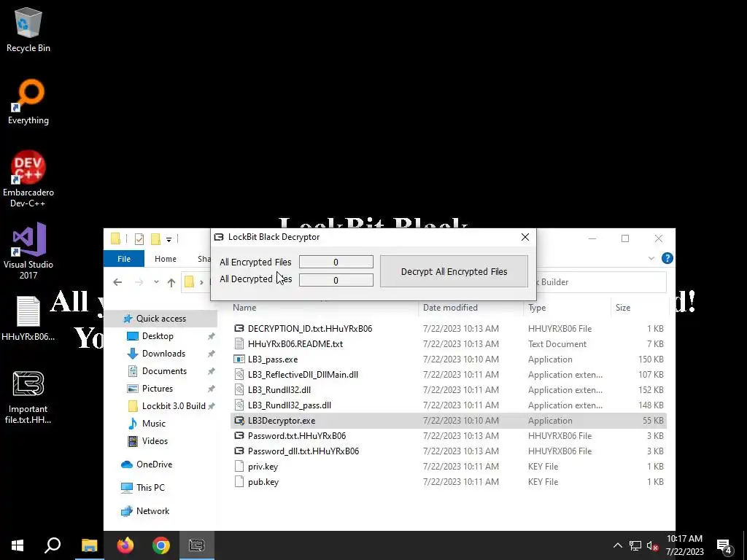Select Password_dll.txt.HHuYRxB06 file
Viewport: 747px width, 560px height.
tap(303, 451)
